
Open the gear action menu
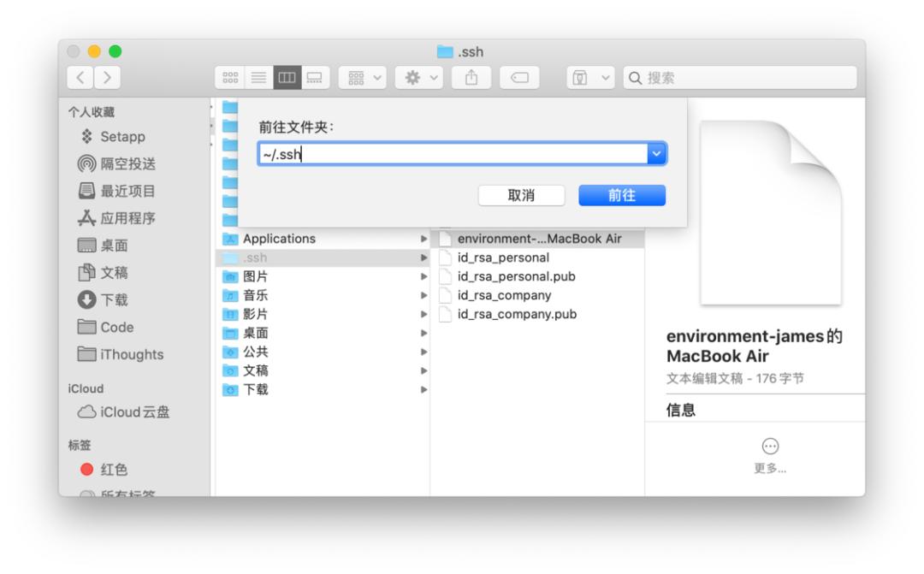pos(419,78)
